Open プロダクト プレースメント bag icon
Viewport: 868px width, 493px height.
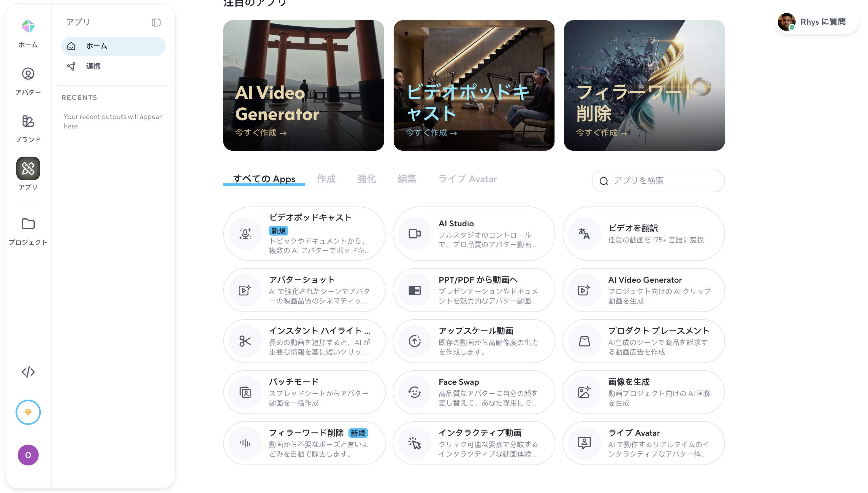click(584, 341)
